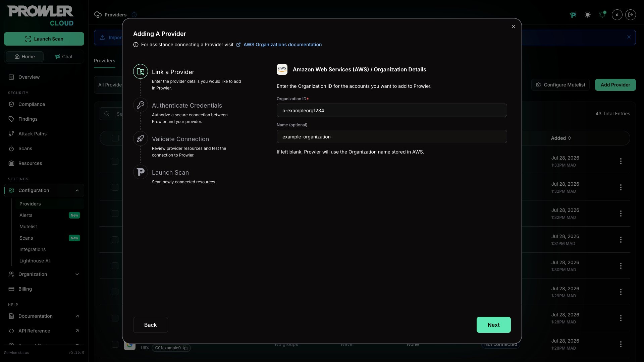Select Alerts under Configuration
Image resolution: width=644 pixels, height=362 pixels.
[x=26, y=215]
